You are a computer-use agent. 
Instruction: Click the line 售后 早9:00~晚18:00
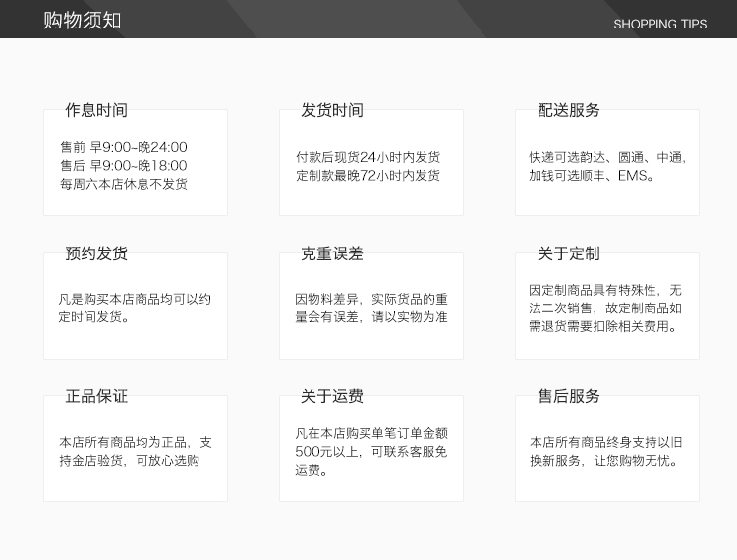(x=124, y=165)
